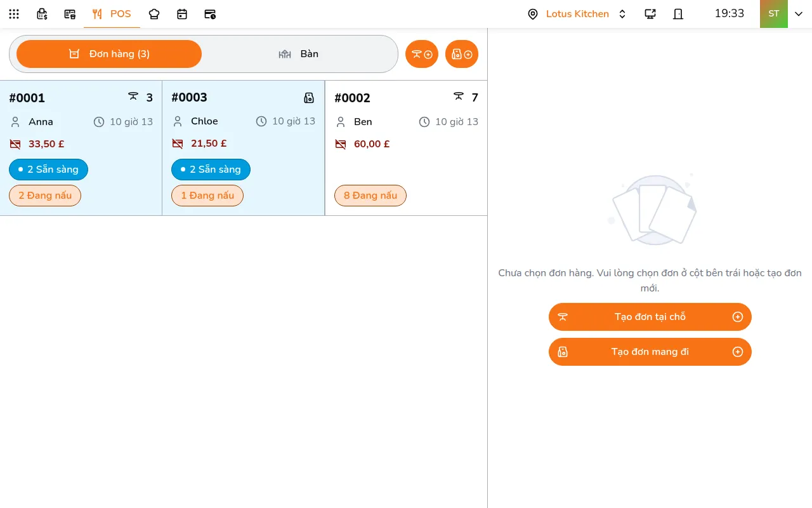Switch to the Đơn hàng (3) tab
This screenshot has width=812, height=508.
tap(109, 54)
